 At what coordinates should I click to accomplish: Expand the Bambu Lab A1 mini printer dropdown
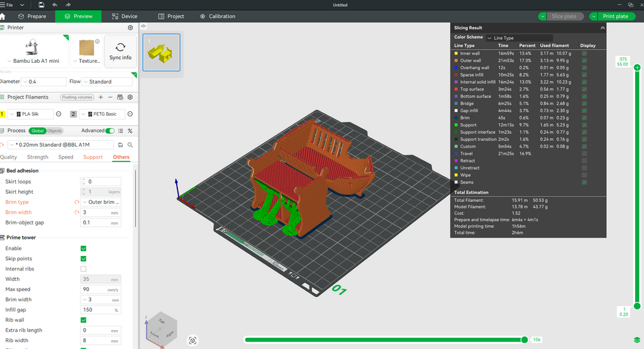[33, 61]
